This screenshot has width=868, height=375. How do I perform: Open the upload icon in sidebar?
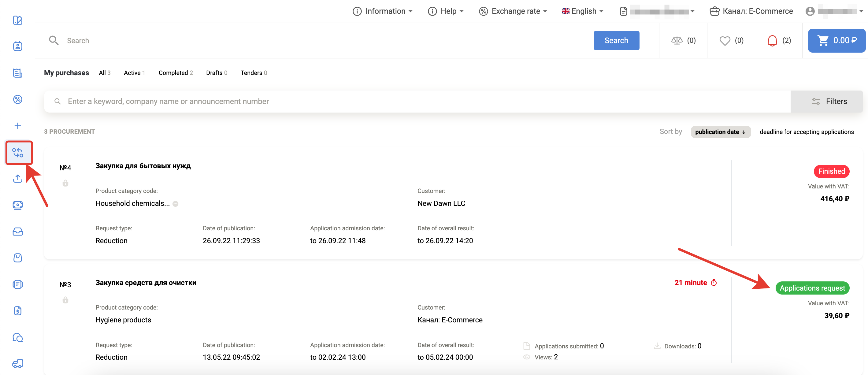(17, 179)
